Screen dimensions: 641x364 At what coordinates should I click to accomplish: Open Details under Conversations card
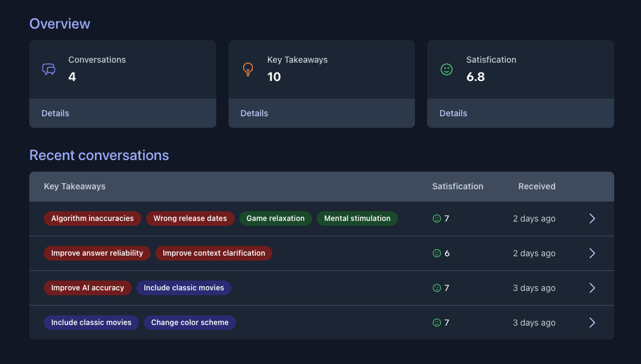click(55, 113)
